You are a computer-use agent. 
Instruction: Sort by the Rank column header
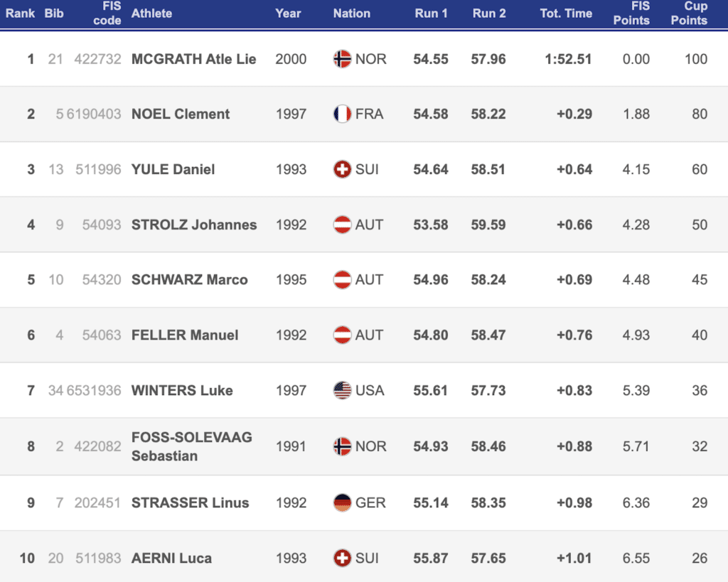tap(21, 14)
